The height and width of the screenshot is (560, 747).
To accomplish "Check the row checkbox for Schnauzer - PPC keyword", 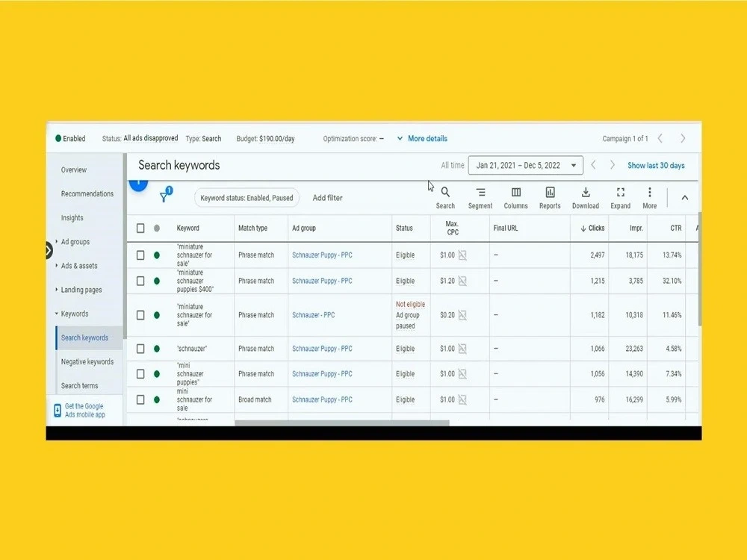I will [x=140, y=315].
